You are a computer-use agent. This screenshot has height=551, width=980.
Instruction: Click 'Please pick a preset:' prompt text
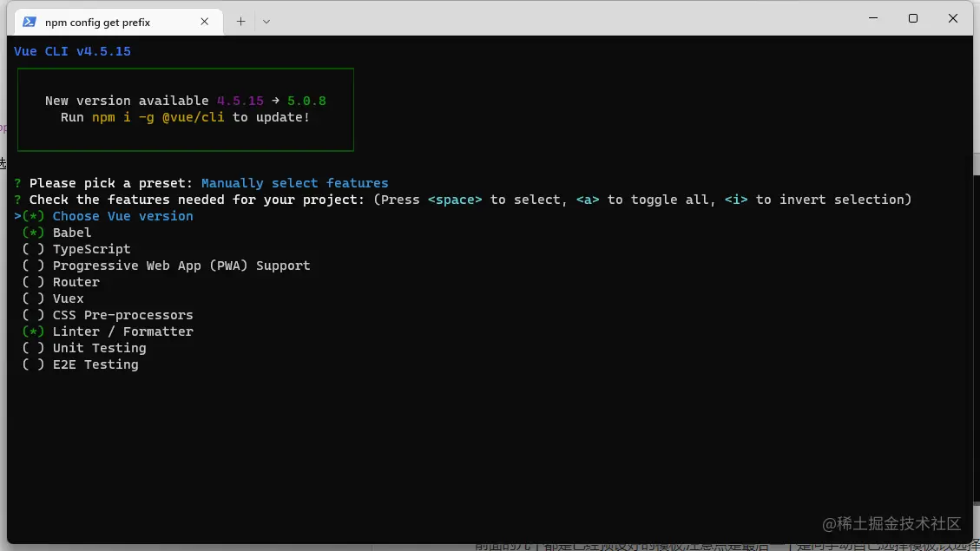[111, 183]
